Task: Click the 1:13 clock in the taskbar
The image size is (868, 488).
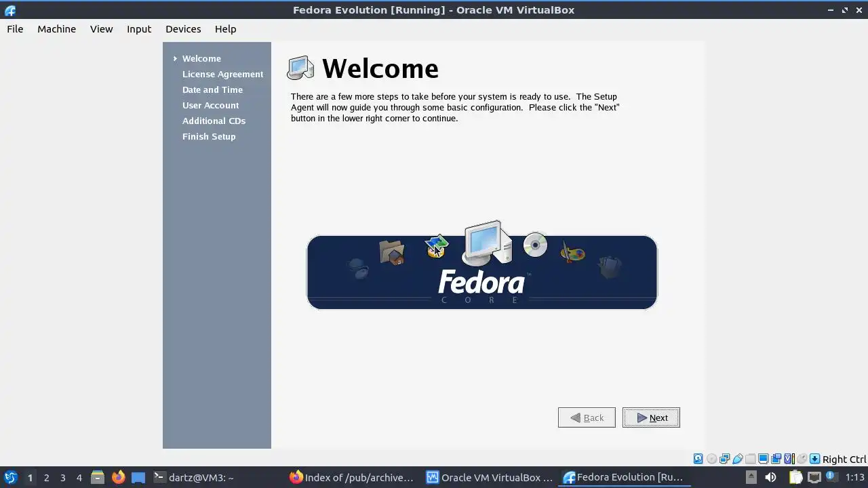Action: click(854, 477)
